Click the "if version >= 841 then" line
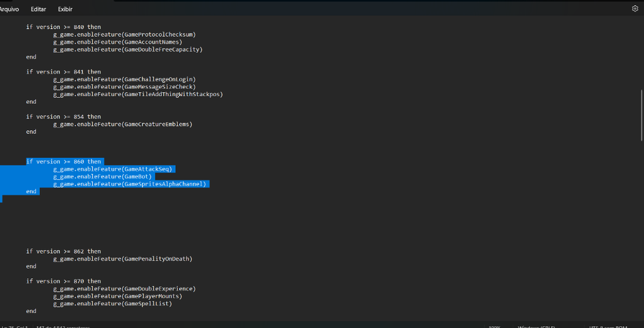Viewport: 644px width, 328px height. [x=63, y=72]
